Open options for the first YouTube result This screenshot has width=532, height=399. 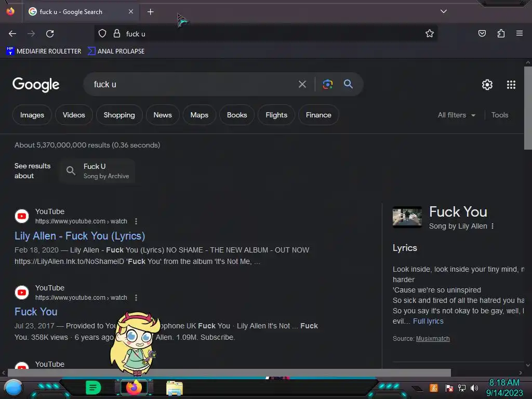136,221
